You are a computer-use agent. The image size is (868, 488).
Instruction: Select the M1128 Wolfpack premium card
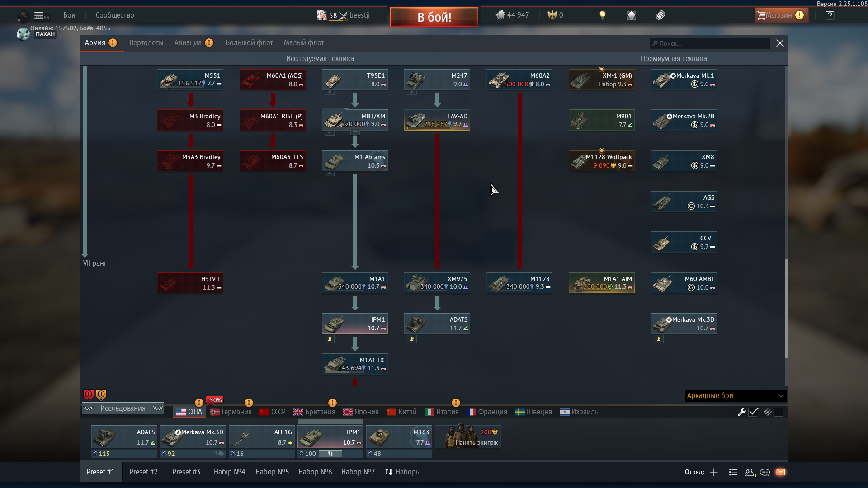point(602,161)
